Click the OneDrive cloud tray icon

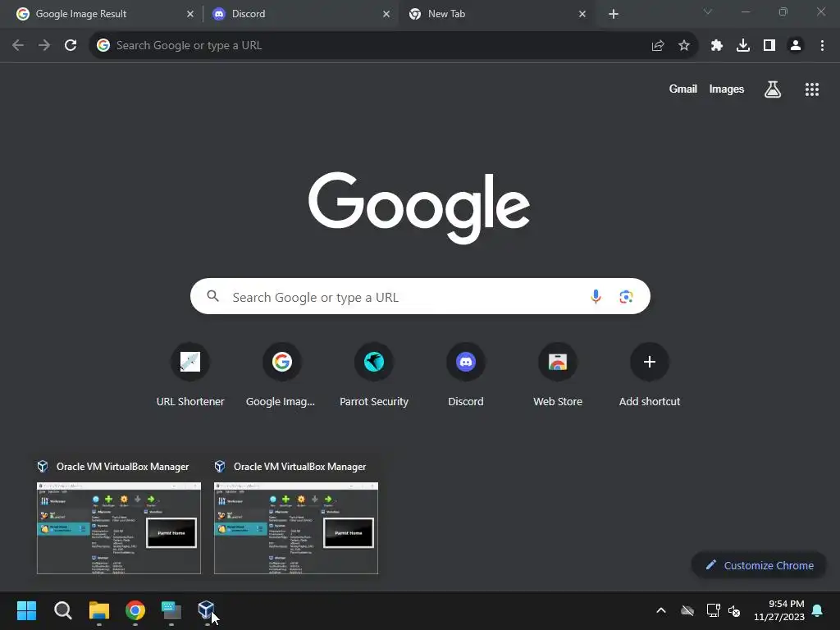pyautogui.click(x=687, y=610)
